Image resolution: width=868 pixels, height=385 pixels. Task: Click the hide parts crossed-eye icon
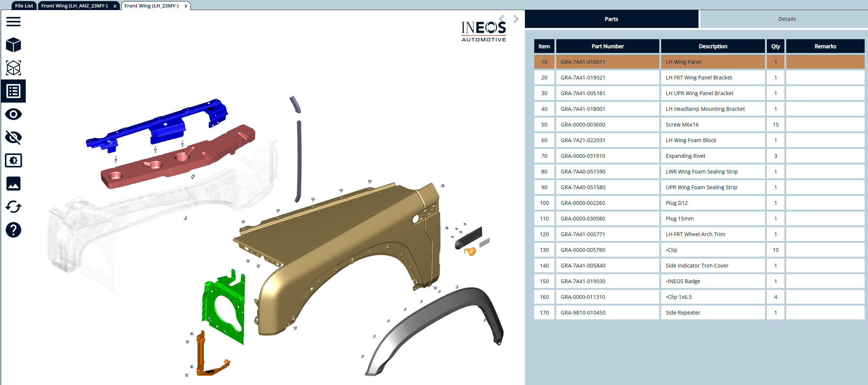tap(13, 137)
